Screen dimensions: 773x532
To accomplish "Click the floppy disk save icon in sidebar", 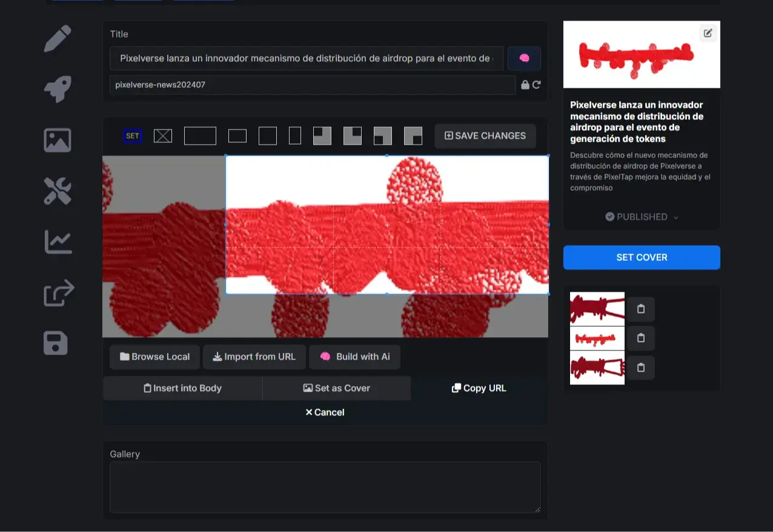I will pos(56,343).
